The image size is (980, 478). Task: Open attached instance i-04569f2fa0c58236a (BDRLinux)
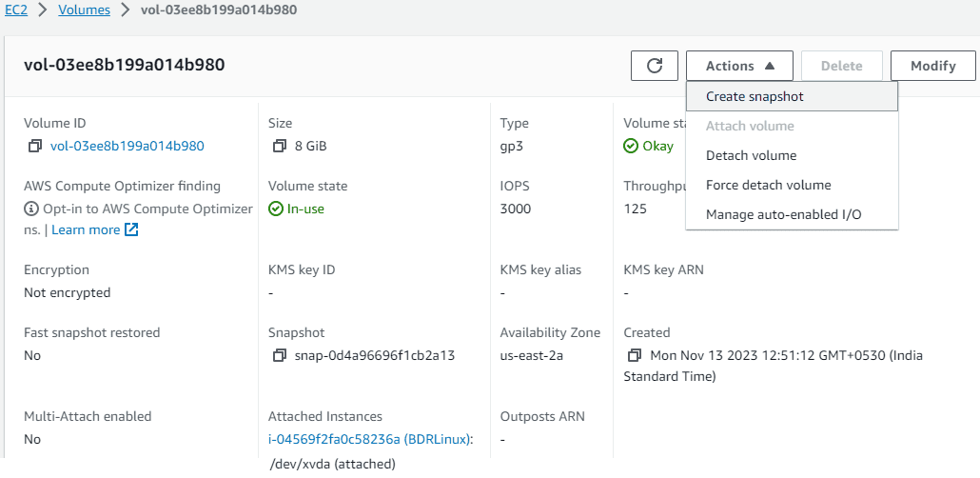[369, 439]
